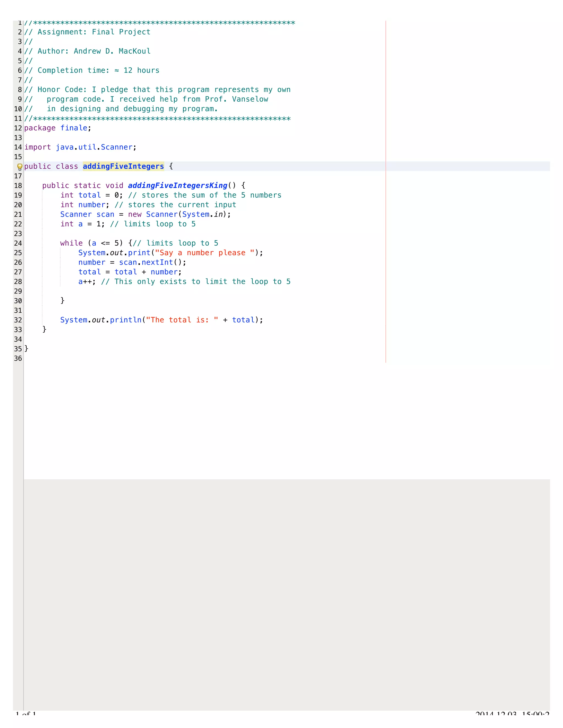Select the highlighted class name addingFiveIntegers
Viewport: 563px width, 728px height.
point(123,166)
